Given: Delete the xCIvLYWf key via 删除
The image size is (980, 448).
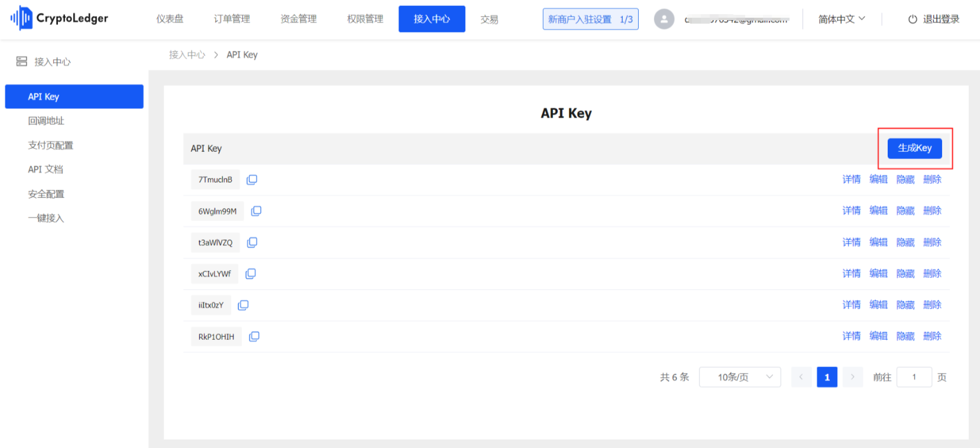Looking at the screenshot, I should [x=932, y=274].
